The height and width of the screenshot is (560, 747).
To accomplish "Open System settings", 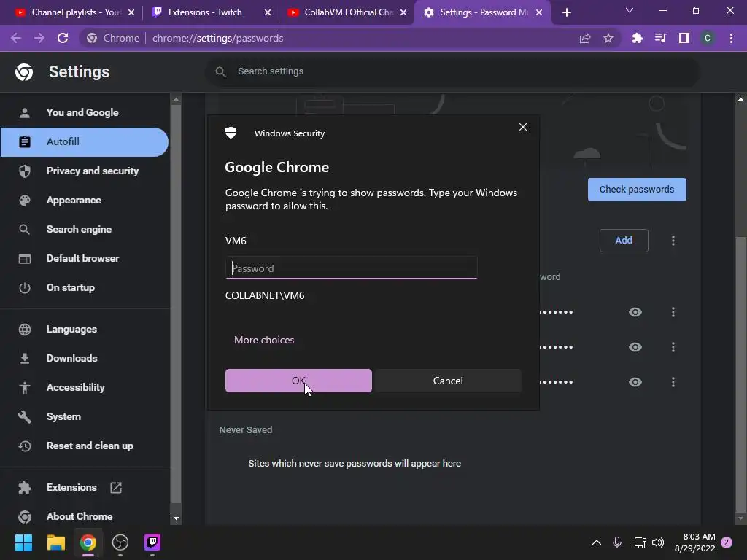I will (63, 416).
